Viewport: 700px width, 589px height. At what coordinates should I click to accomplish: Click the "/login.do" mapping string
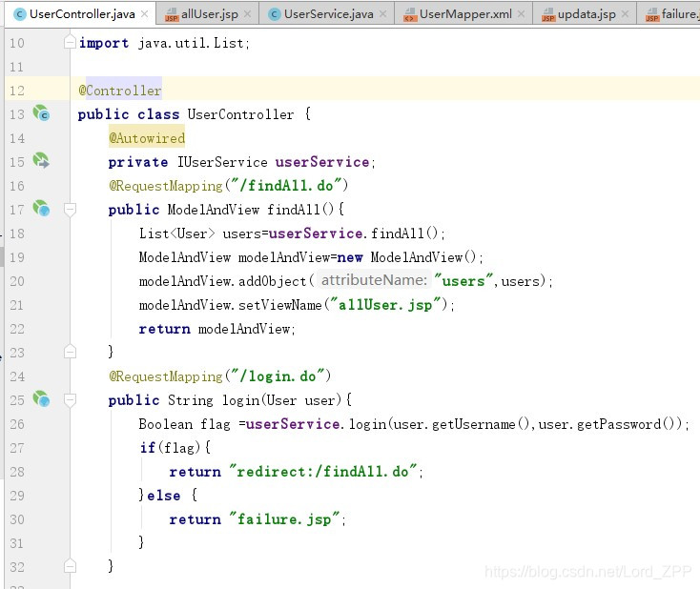(278, 376)
